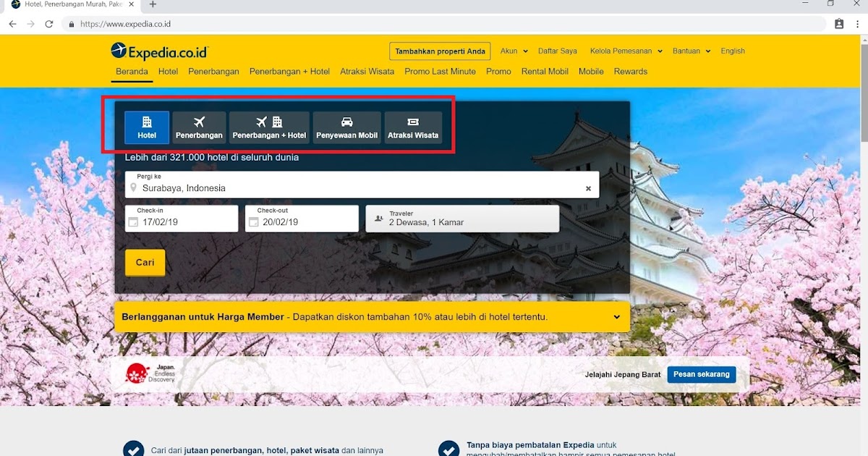The image size is (868, 456).
Task: Open the Check-in date field
Action: coord(182,219)
